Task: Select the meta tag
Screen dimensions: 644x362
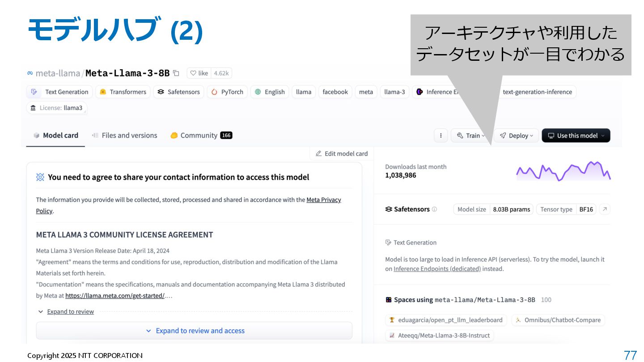Action: click(366, 92)
